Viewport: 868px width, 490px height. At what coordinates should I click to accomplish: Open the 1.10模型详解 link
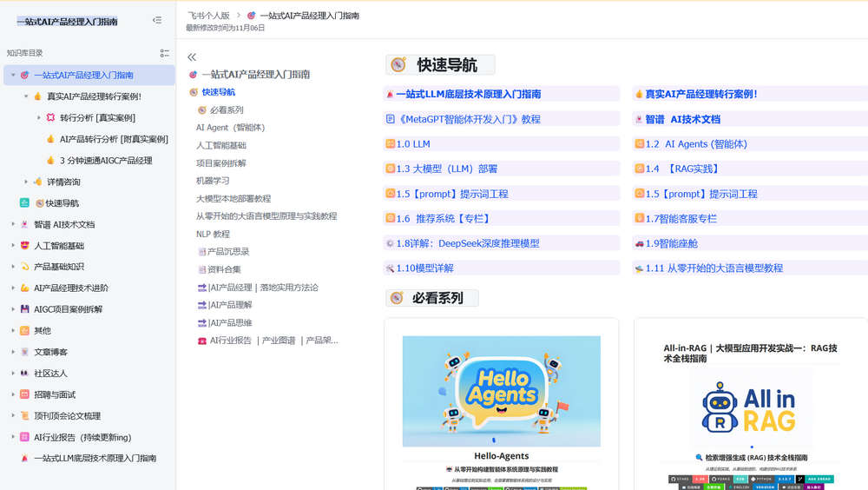pyautogui.click(x=424, y=268)
